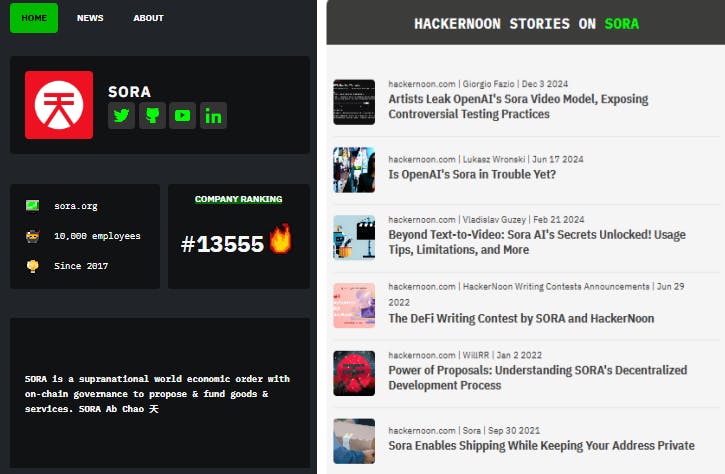The width and height of the screenshot is (725, 474).
Task: Open the News tab
Action: (x=90, y=18)
